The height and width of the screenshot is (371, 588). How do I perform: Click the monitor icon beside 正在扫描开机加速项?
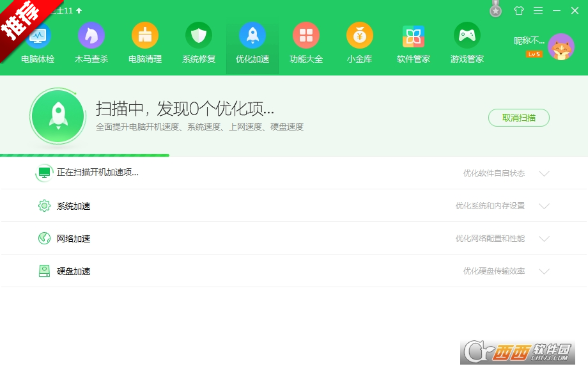click(44, 173)
